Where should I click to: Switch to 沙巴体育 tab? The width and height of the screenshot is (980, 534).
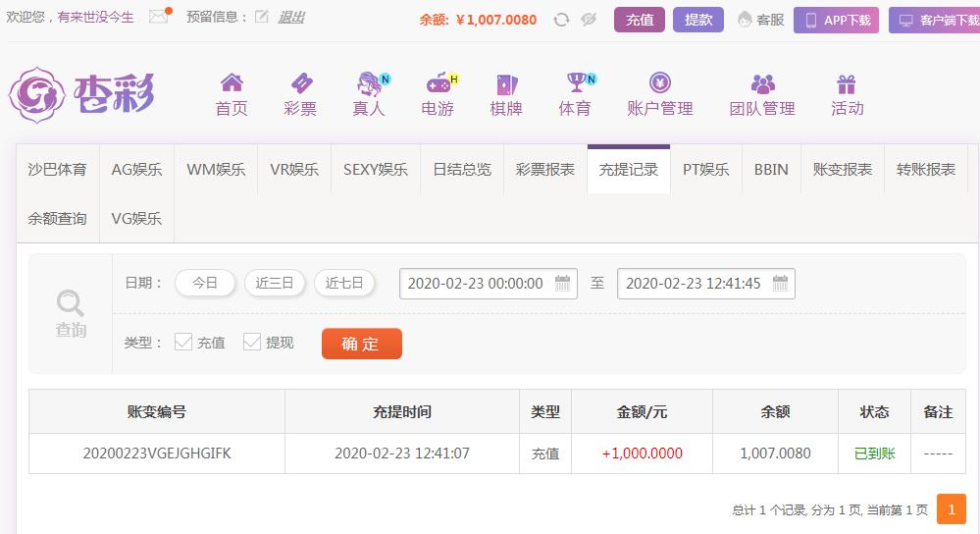(58, 170)
